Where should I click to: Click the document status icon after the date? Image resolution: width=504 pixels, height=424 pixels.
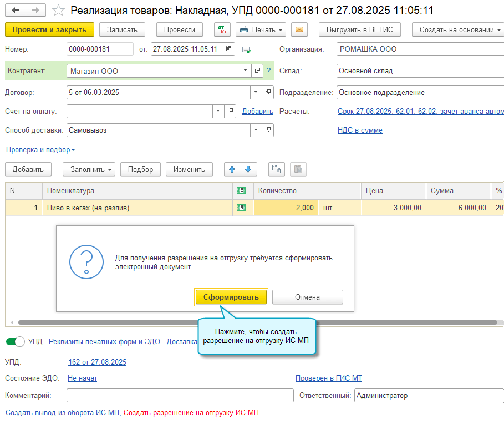tap(246, 49)
